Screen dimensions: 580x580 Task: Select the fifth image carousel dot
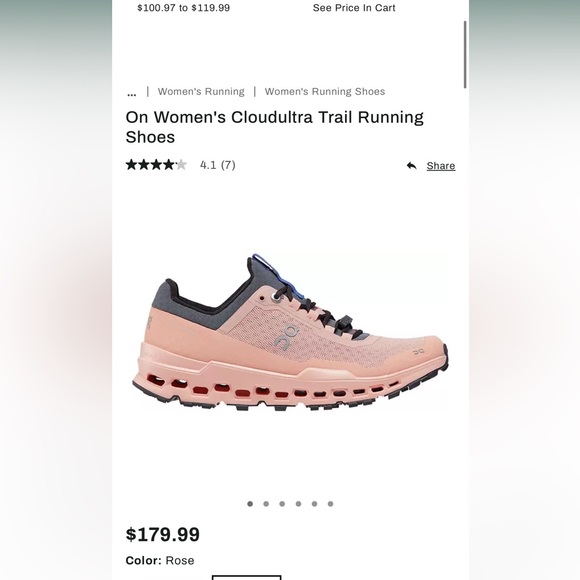(x=314, y=504)
